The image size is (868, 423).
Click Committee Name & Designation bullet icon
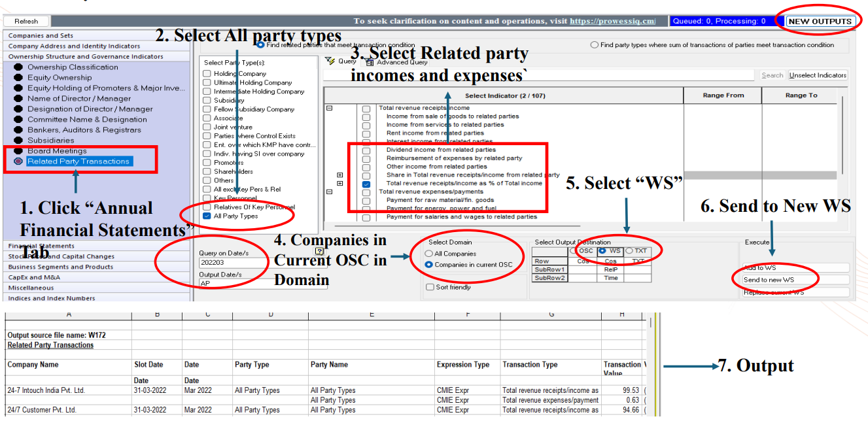click(x=18, y=120)
